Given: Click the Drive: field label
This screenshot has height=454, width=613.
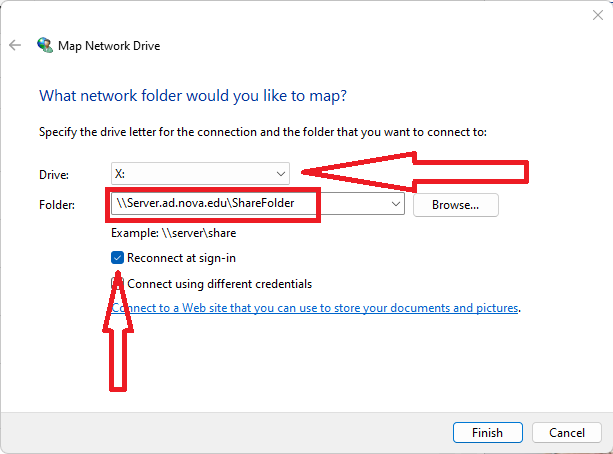Looking at the screenshot, I should coord(54,174).
